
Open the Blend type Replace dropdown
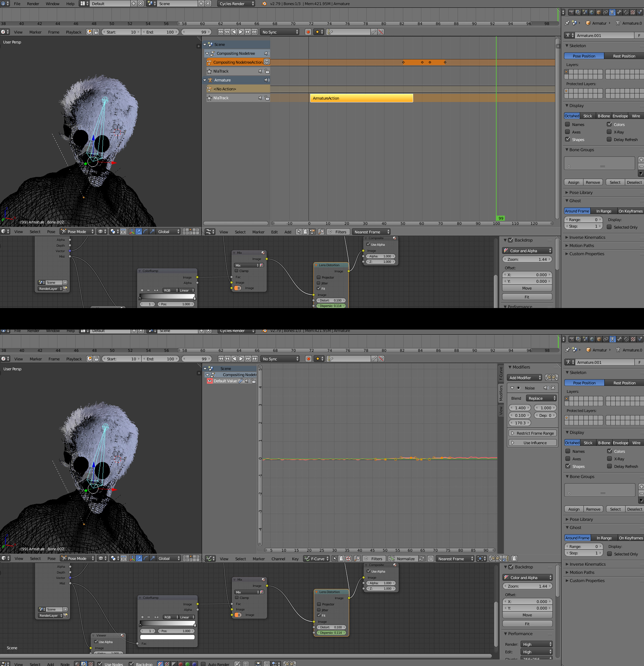point(541,398)
